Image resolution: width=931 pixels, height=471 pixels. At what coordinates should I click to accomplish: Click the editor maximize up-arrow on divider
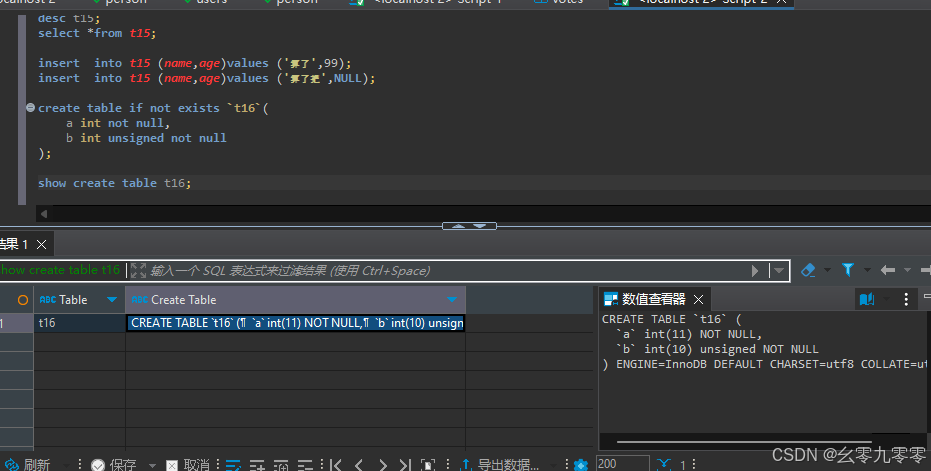pos(458,226)
